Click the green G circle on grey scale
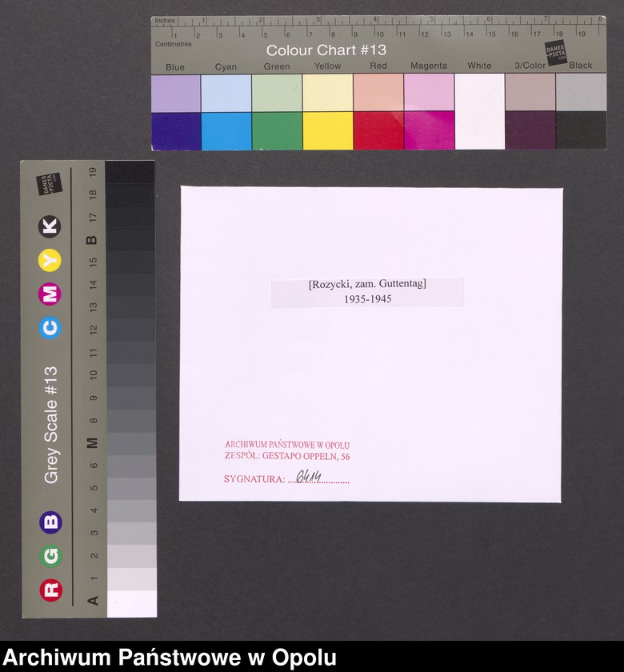The width and height of the screenshot is (624, 672). (50, 556)
